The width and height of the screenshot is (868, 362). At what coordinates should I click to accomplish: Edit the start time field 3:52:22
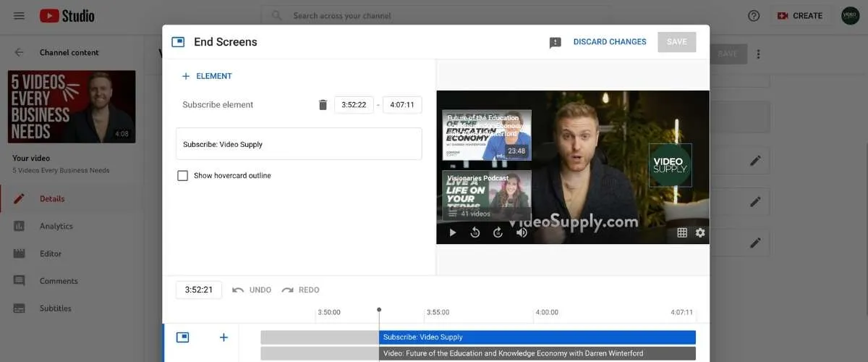click(354, 105)
